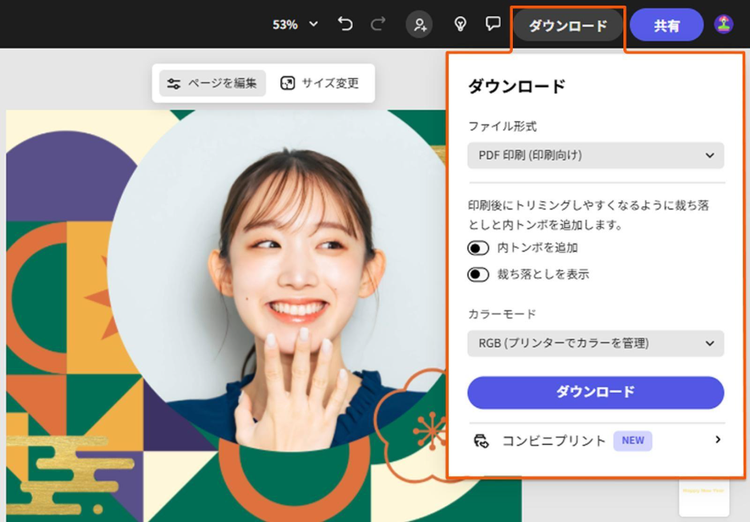
Task: Open the invite collaborator person icon
Action: click(x=419, y=24)
